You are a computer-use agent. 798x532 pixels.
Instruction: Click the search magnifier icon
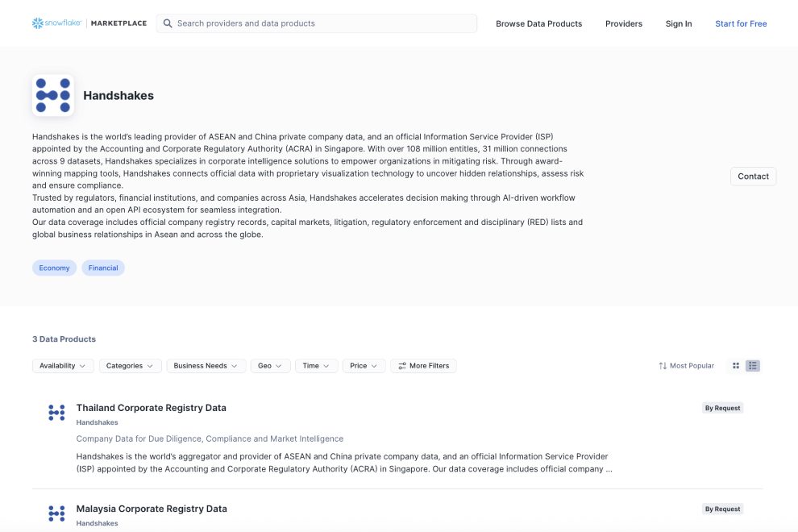(x=168, y=23)
